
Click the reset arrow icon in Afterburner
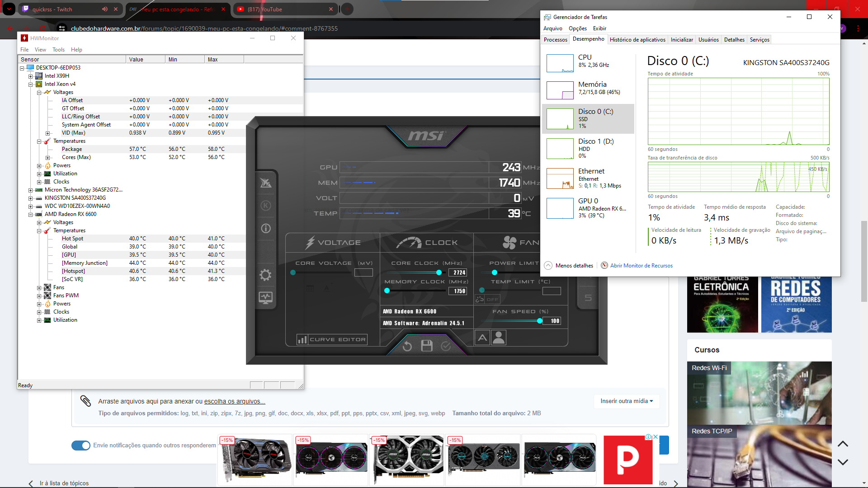(x=407, y=346)
